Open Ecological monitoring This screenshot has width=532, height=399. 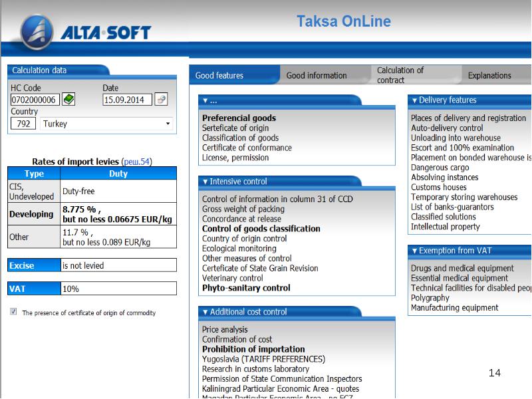(x=239, y=248)
